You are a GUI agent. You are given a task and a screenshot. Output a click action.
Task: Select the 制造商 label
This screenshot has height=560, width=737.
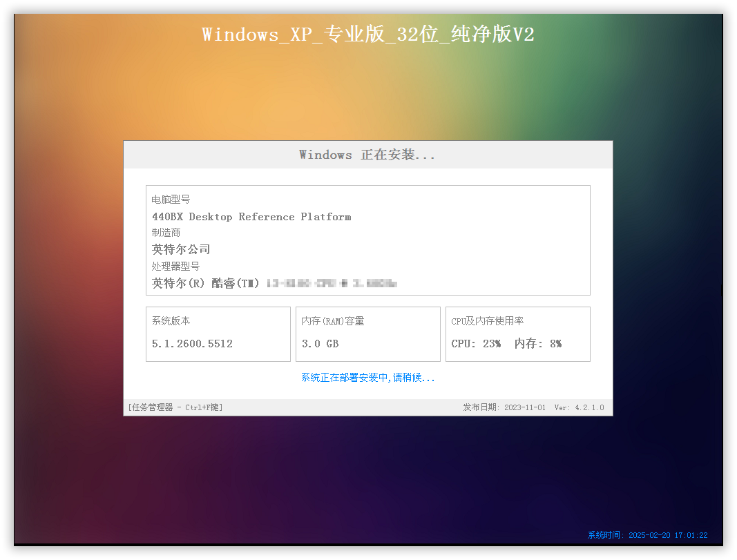pyautogui.click(x=166, y=233)
